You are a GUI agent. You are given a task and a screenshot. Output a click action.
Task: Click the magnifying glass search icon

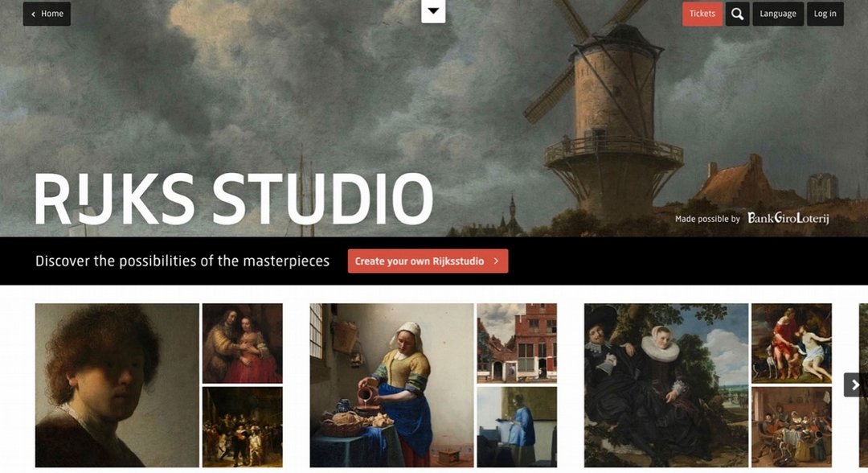[737, 14]
